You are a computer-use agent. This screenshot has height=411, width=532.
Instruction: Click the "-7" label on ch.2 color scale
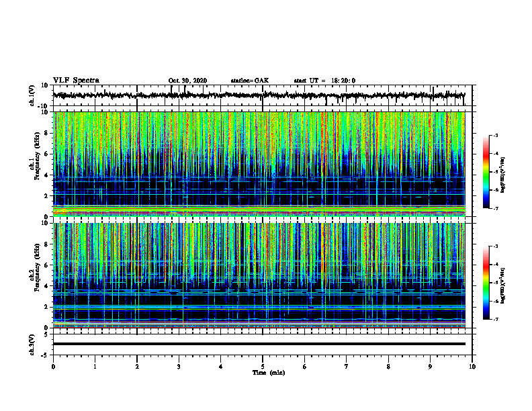click(496, 320)
